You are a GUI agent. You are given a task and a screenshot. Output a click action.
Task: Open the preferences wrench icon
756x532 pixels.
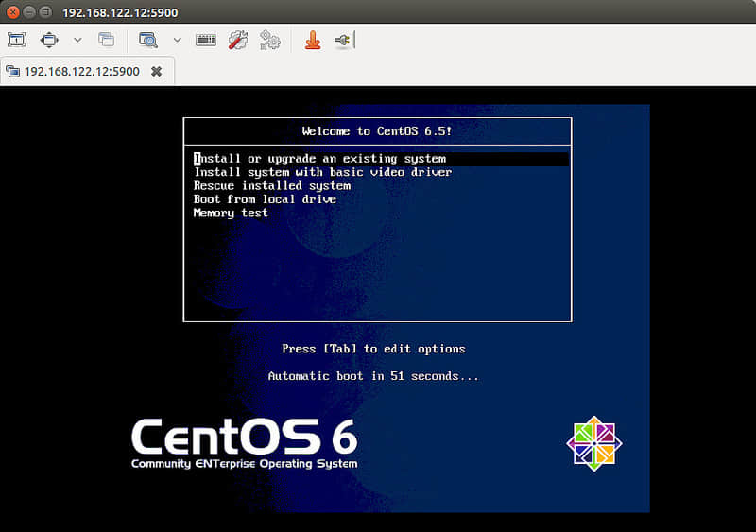click(238, 40)
